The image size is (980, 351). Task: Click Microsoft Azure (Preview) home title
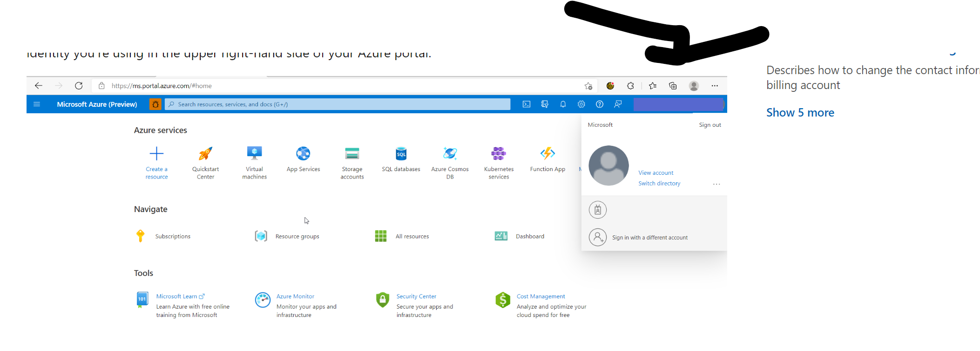(x=97, y=104)
